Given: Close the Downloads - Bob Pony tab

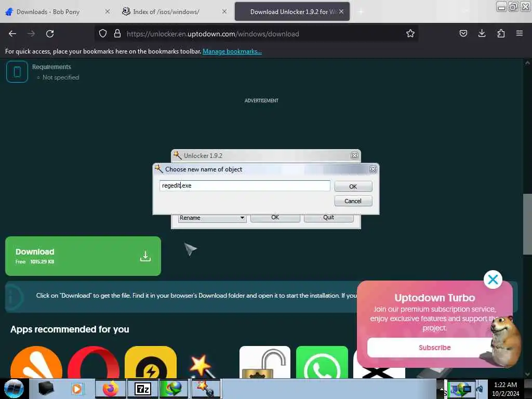Looking at the screenshot, I should pos(107,11).
